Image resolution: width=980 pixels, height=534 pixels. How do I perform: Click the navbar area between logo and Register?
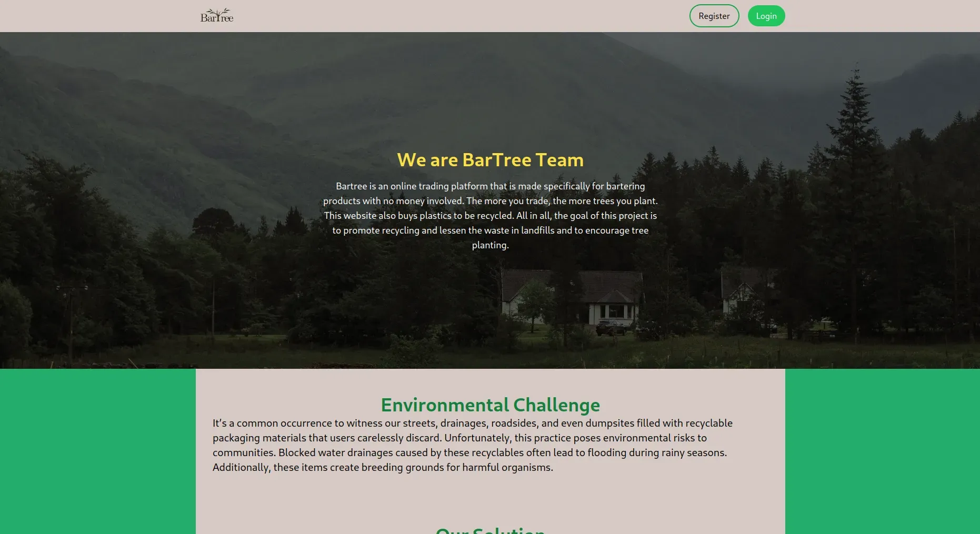pos(474,15)
